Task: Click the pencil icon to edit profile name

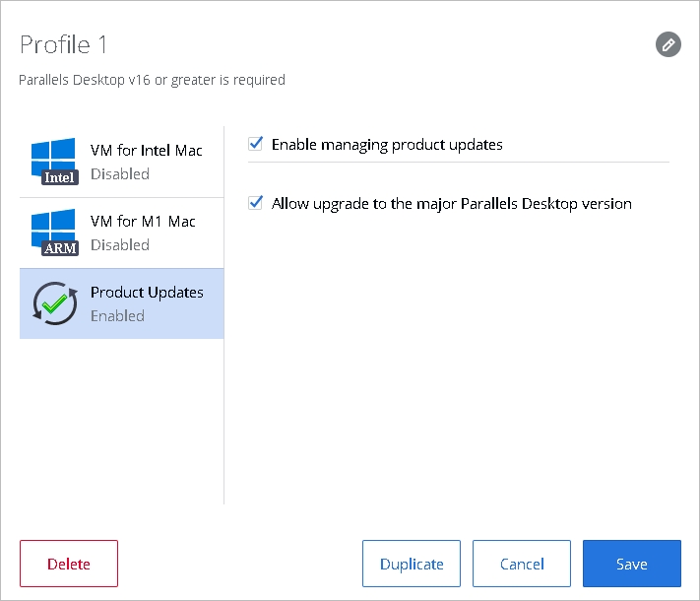Action: pyautogui.click(x=668, y=44)
